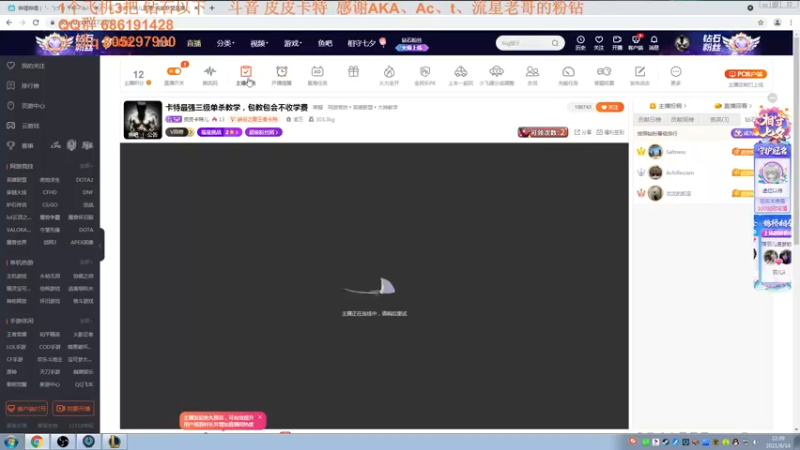Screen dimensions: 800x450
Task: Click the 分享 share link
Action: click(x=583, y=132)
